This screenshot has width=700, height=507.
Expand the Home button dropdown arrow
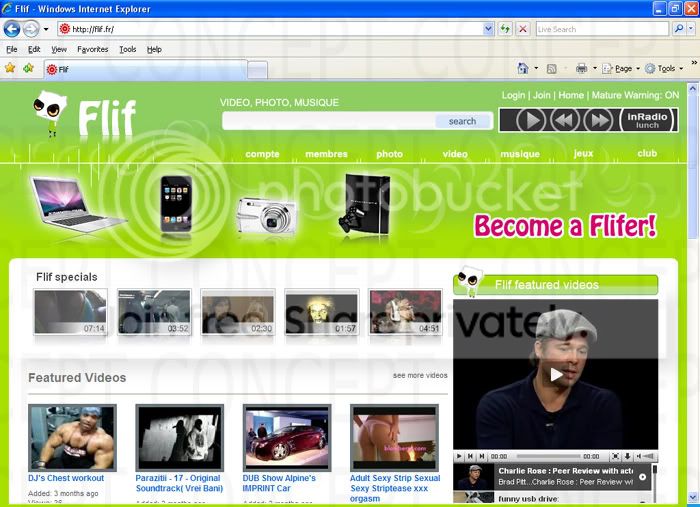tap(536, 68)
